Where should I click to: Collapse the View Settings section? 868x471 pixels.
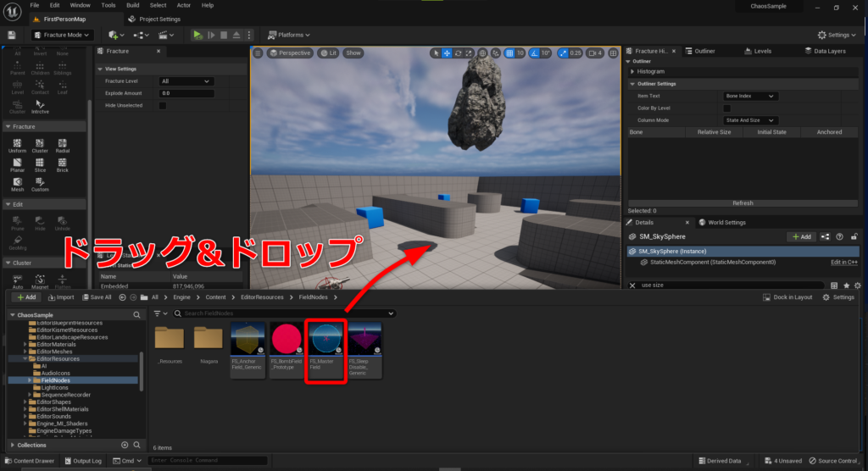[x=100, y=69]
